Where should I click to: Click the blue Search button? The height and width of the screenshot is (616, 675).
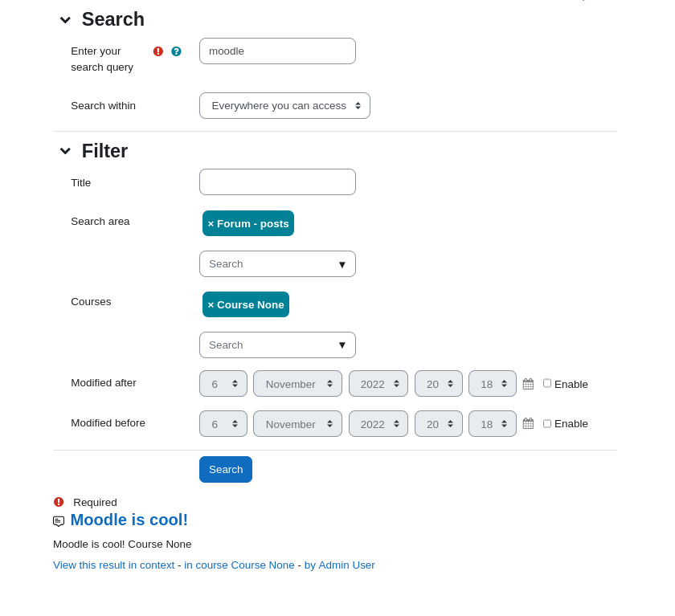point(226,469)
